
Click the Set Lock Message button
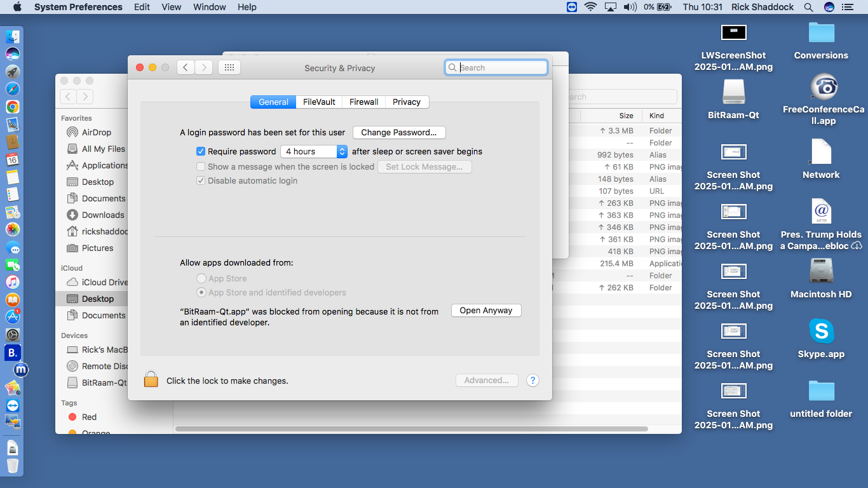[424, 166]
